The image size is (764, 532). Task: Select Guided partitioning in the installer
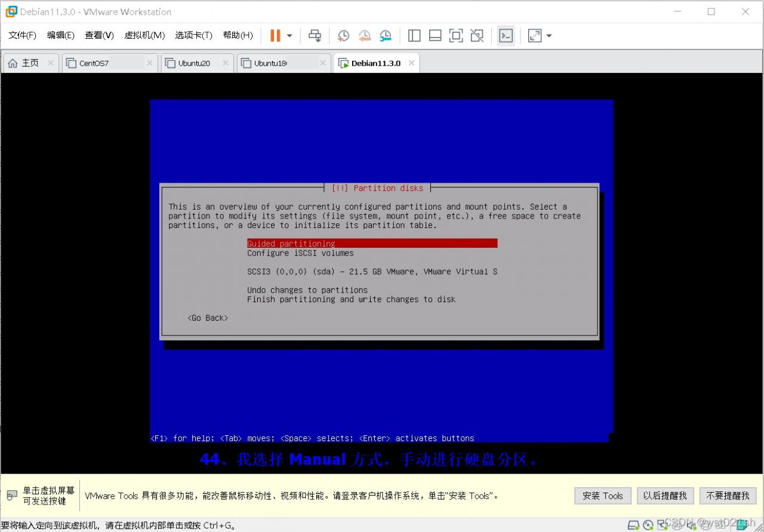tap(372, 244)
